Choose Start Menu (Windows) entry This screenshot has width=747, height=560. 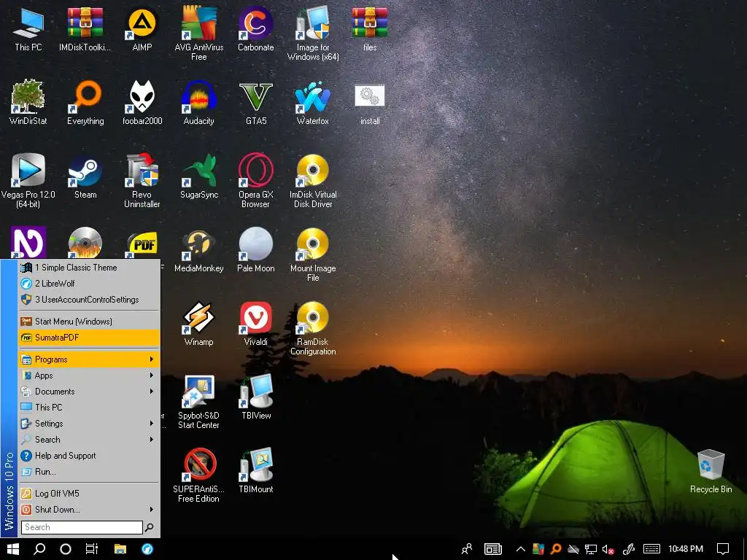pyautogui.click(x=89, y=322)
